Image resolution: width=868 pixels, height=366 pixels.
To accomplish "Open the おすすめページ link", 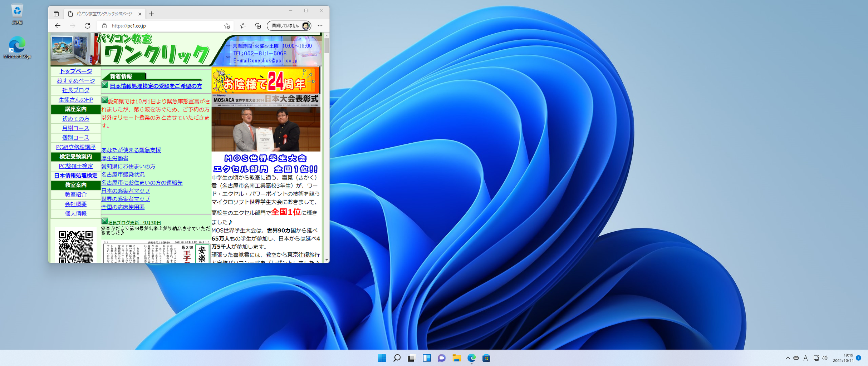I will (76, 81).
